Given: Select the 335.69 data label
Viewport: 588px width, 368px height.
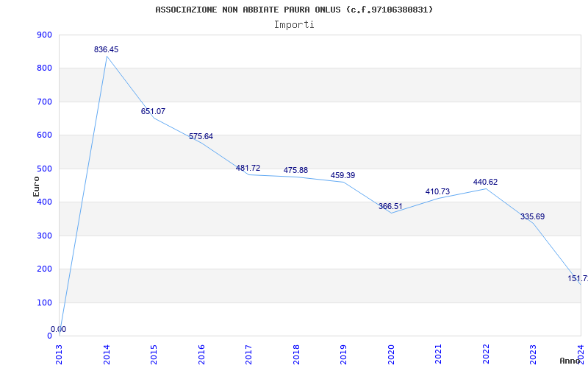Looking at the screenshot, I should (532, 217).
